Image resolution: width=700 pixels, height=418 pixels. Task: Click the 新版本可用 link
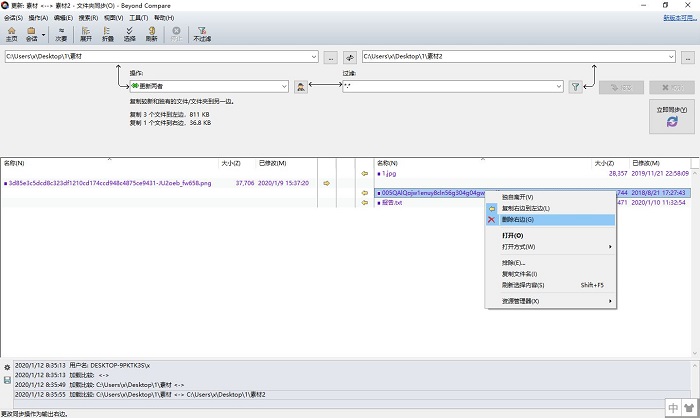tap(679, 18)
